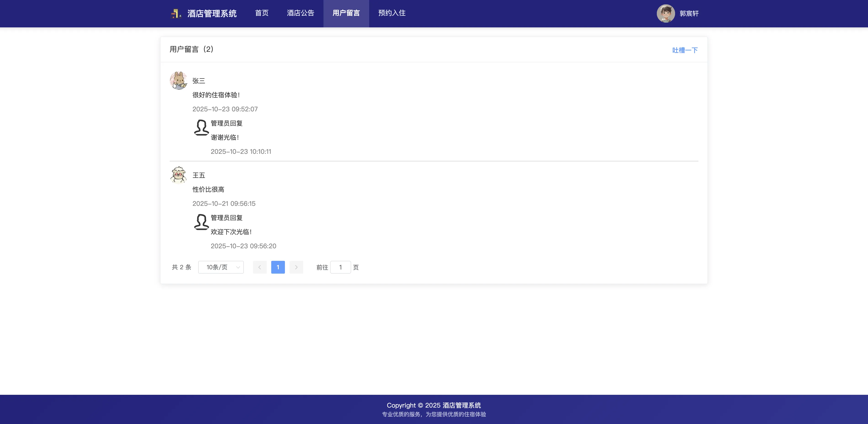Viewport: 868px width, 424px height.
Task: Open the 10条/页 page size dropdown
Action: (x=217, y=267)
